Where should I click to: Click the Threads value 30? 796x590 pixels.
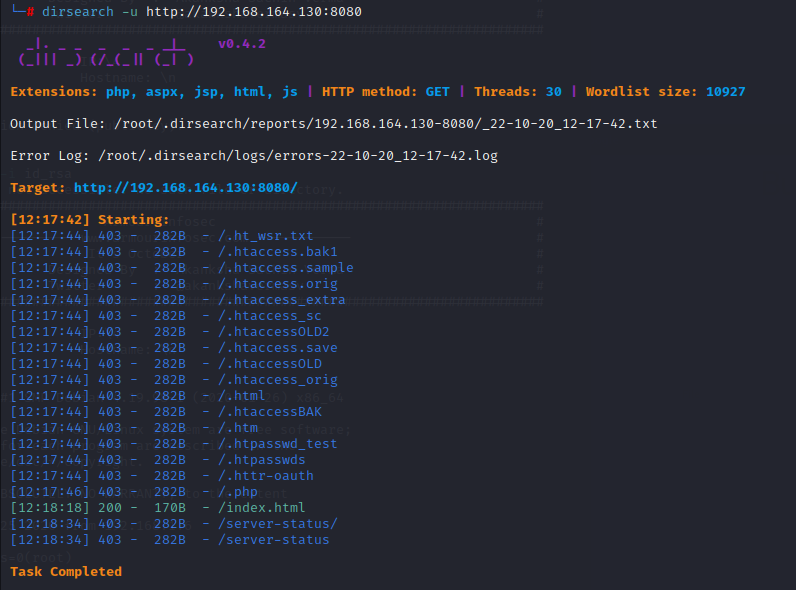click(553, 91)
